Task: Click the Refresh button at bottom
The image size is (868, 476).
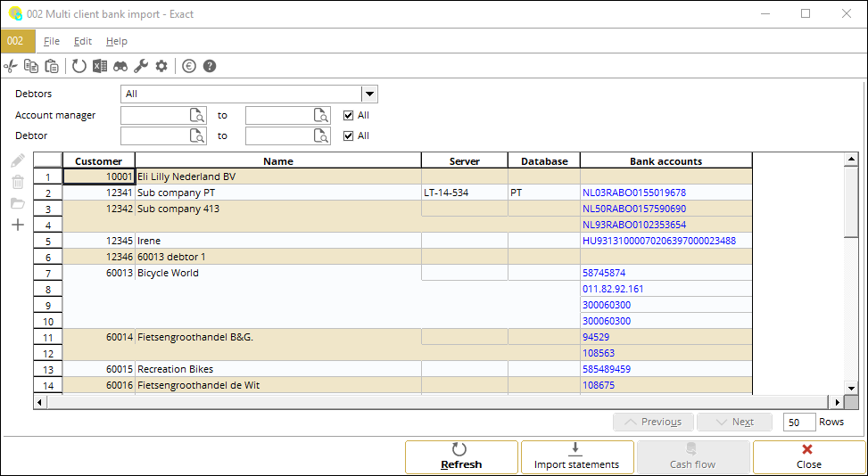Action: [462, 456]
